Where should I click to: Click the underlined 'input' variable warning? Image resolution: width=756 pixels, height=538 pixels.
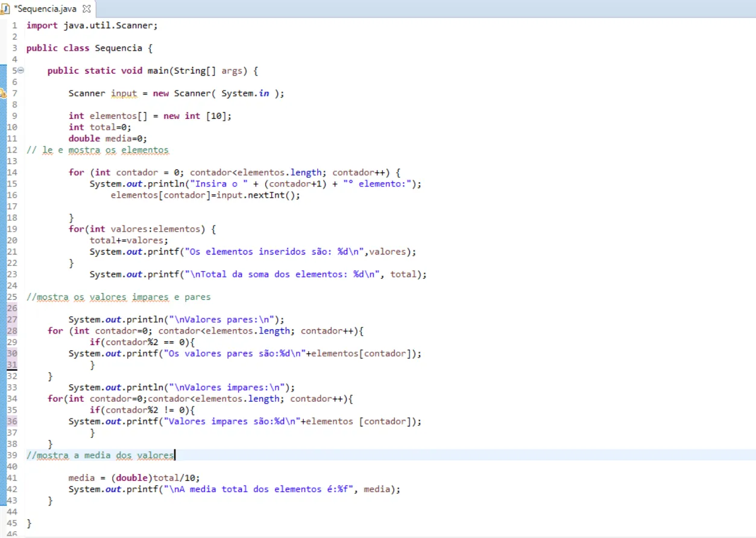(124, 93)
